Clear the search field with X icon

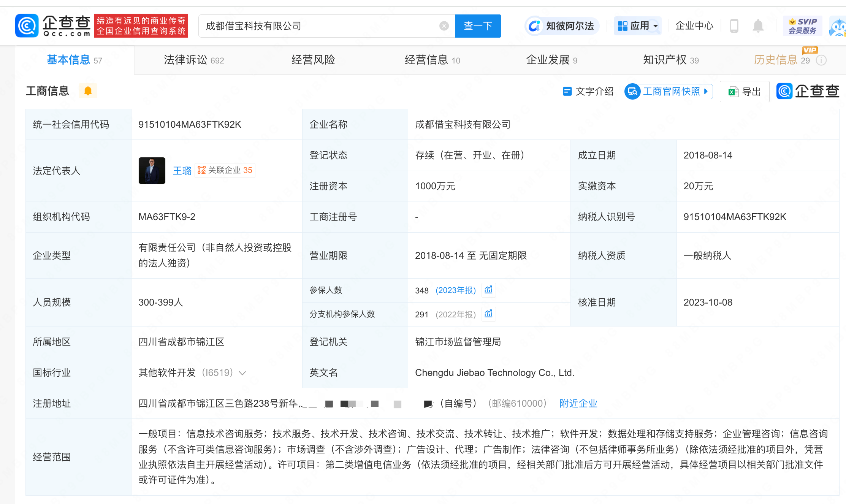coord(444,26)
